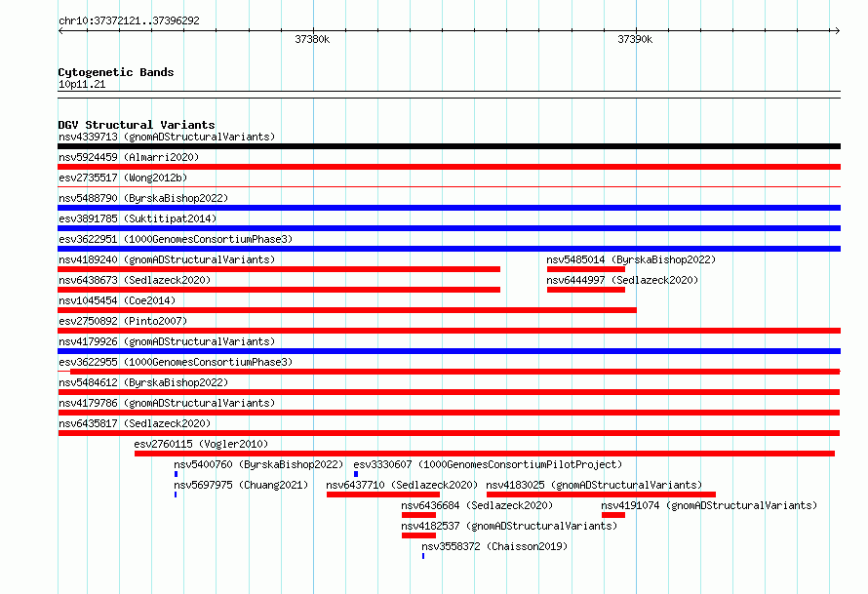This screenshot has width=868, height=594.
Task: Click the left arrow of the ruler
Action: tap(60, 31)
